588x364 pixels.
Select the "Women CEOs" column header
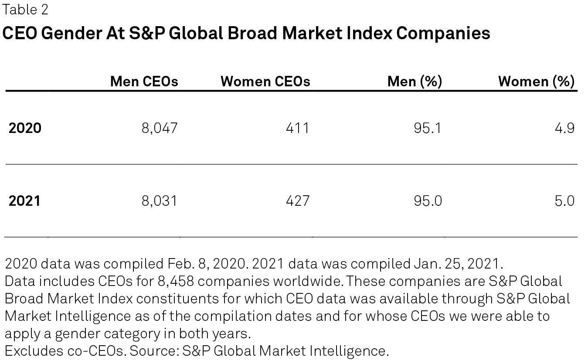(265, 82)
